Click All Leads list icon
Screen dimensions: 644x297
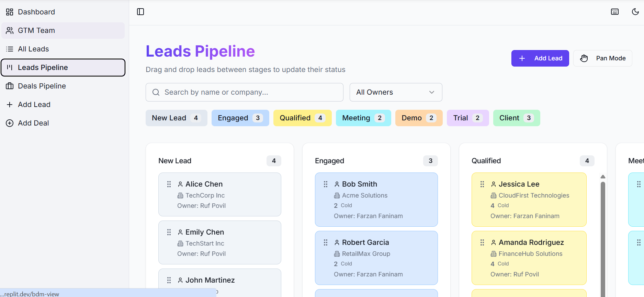coord(10,49)
